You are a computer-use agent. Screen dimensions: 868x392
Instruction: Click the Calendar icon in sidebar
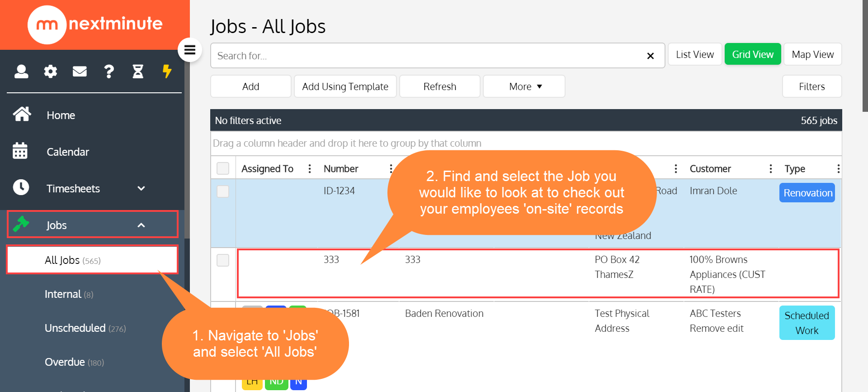[20, 151]
